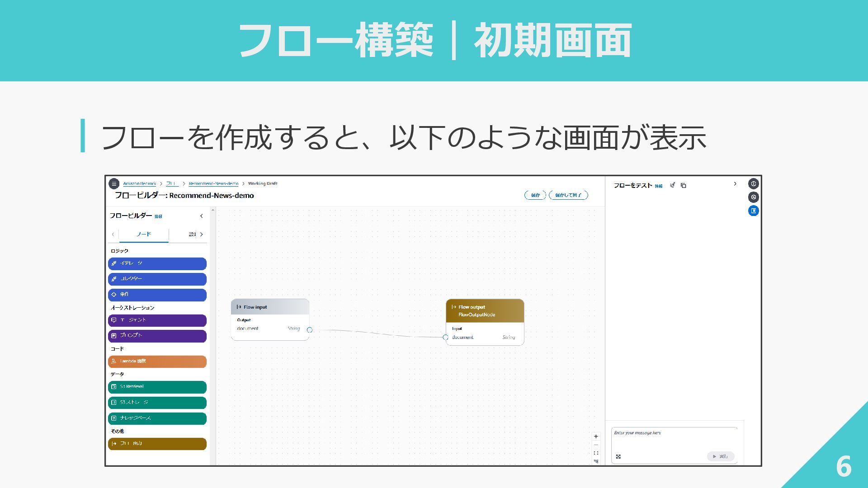Select the ノード tab
868x488 pixels.
(144, 234)
